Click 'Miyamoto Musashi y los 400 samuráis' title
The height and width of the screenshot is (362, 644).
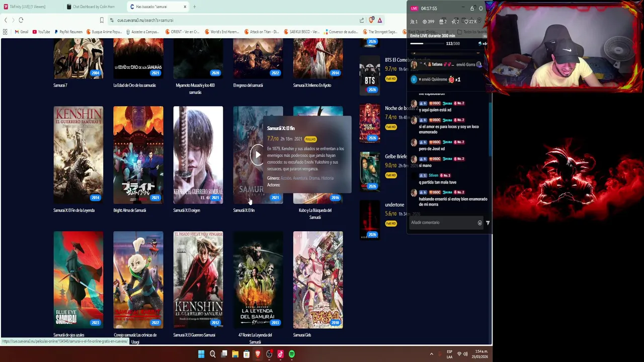point(195,88)
